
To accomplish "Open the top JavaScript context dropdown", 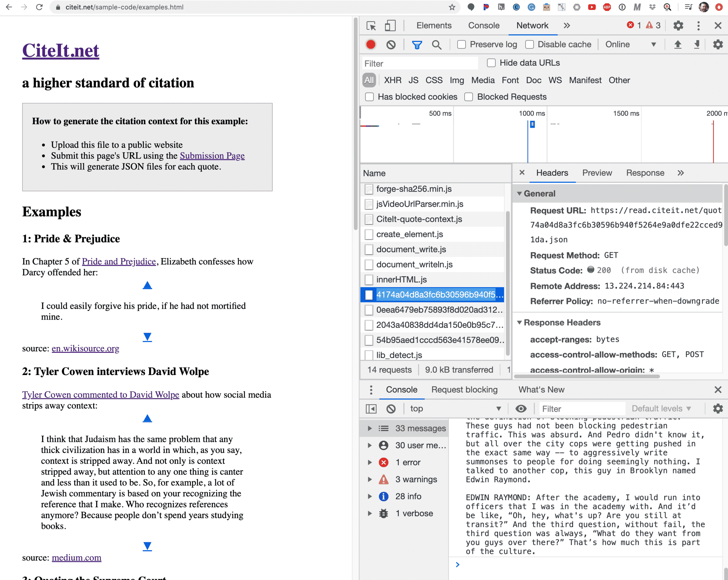I will [x=455, y=409].
